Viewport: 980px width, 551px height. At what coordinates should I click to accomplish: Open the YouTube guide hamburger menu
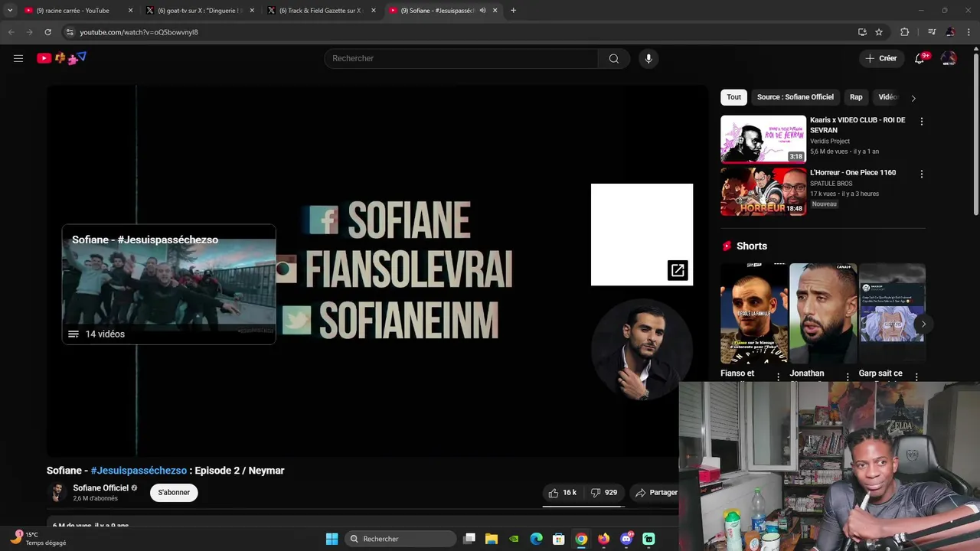tap(18, 58)
